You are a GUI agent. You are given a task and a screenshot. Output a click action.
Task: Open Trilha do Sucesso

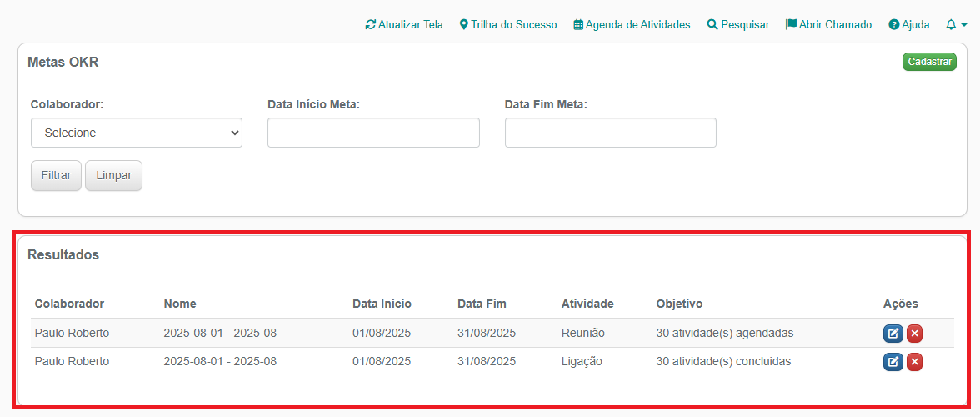tap(508, 25)
